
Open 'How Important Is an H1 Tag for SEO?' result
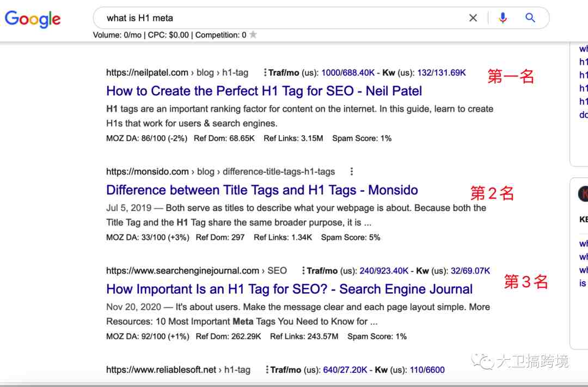(x=289, y=289)
